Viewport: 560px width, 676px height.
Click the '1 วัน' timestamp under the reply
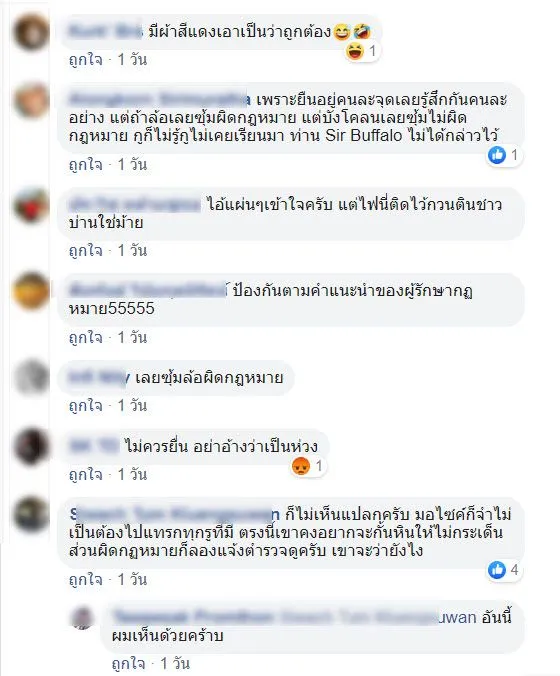[x=175, y=663]
